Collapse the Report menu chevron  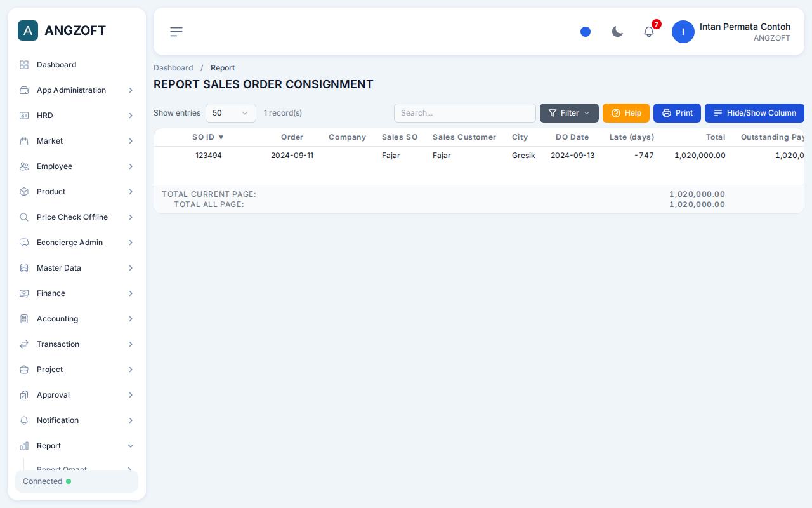tap(131, 446)
